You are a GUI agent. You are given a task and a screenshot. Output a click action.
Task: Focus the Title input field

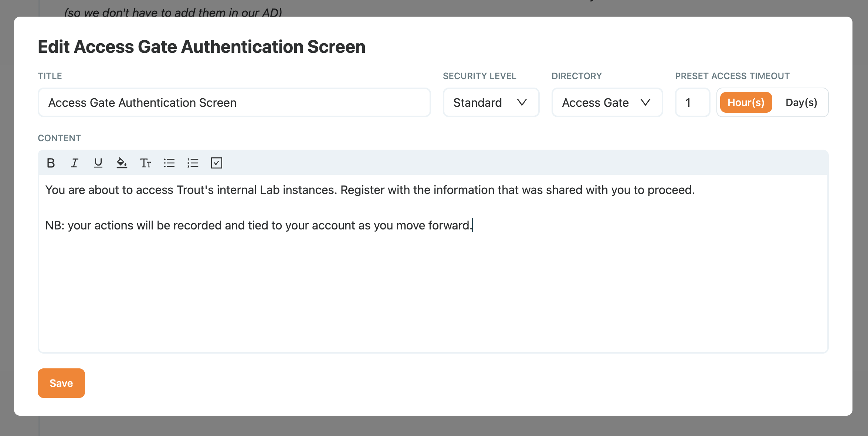coord(234,102)
